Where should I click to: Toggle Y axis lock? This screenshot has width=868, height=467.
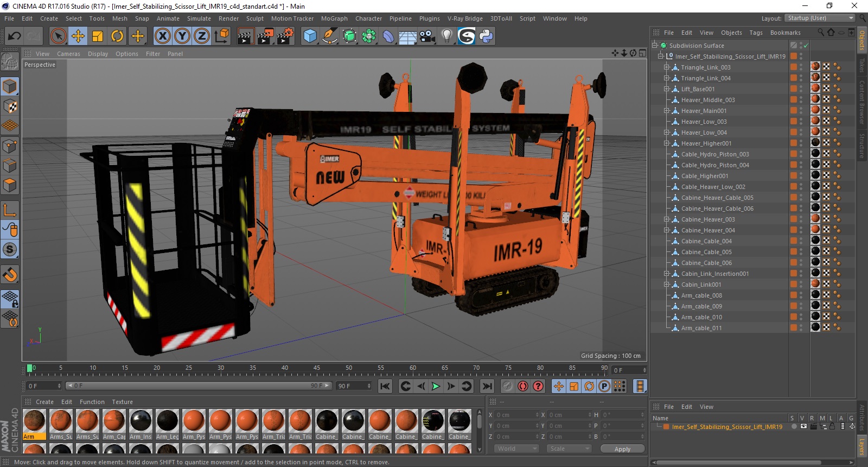pos(182,36)
